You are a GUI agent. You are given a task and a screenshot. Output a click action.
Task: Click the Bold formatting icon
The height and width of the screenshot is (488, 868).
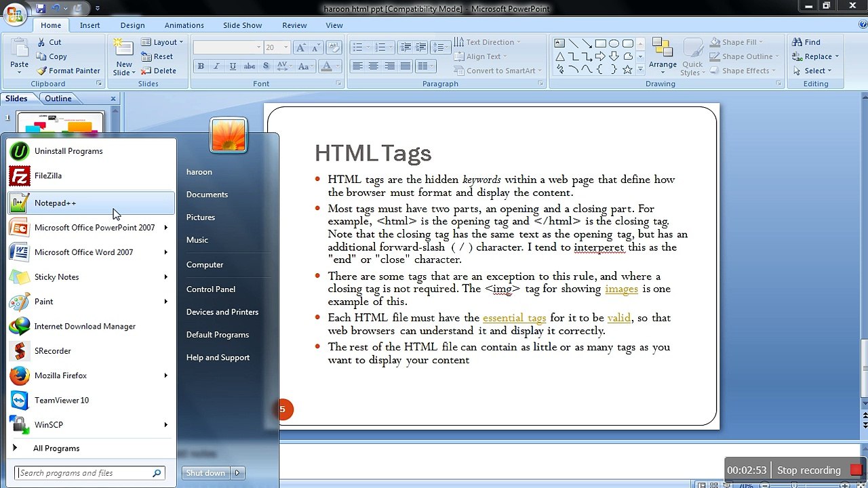[x=201, y=66]
